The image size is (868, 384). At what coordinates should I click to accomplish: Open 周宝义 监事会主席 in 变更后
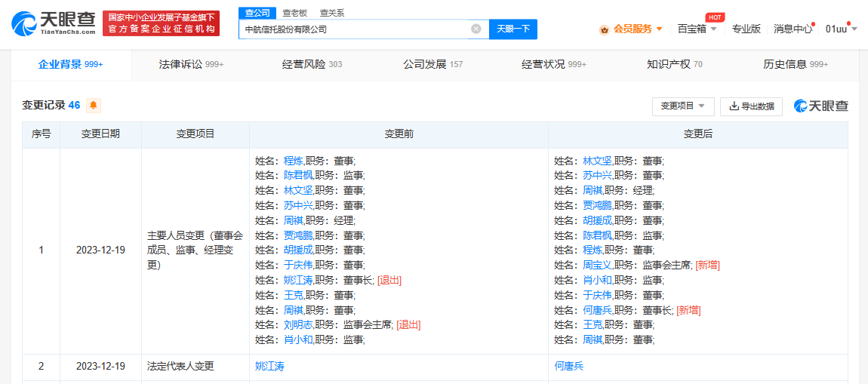(x=597, y=265)
